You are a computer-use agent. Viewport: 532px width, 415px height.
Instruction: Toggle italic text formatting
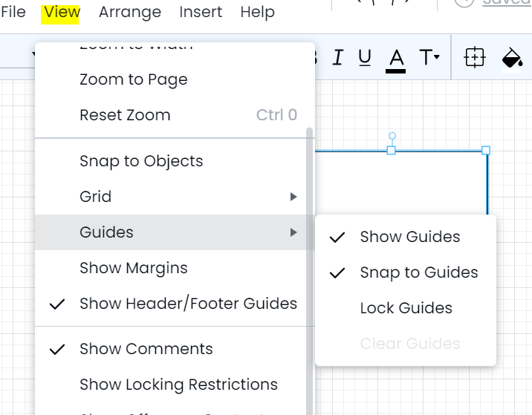(337, 57)
